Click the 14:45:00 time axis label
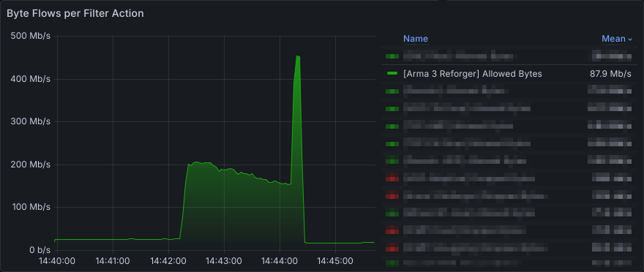 tap(336, 261)
